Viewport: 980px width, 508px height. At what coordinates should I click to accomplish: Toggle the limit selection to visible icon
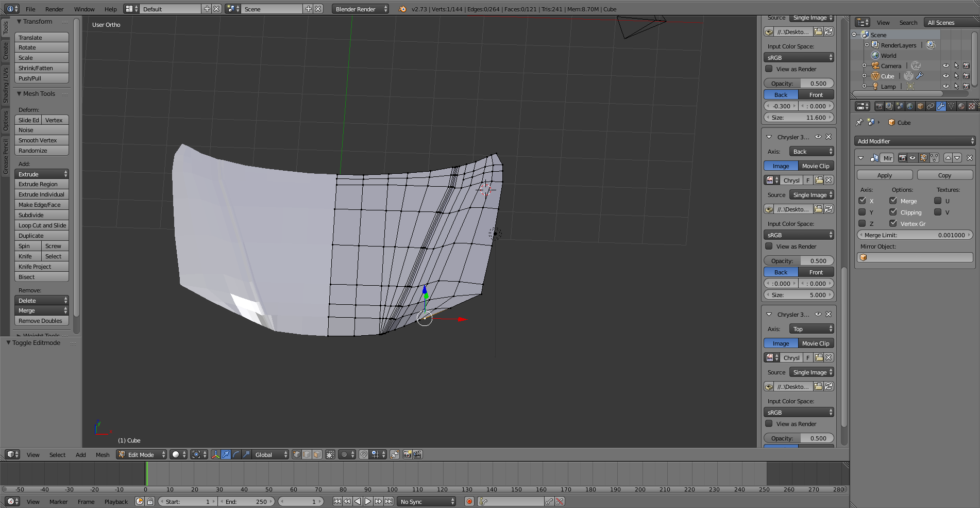[330, 454]
